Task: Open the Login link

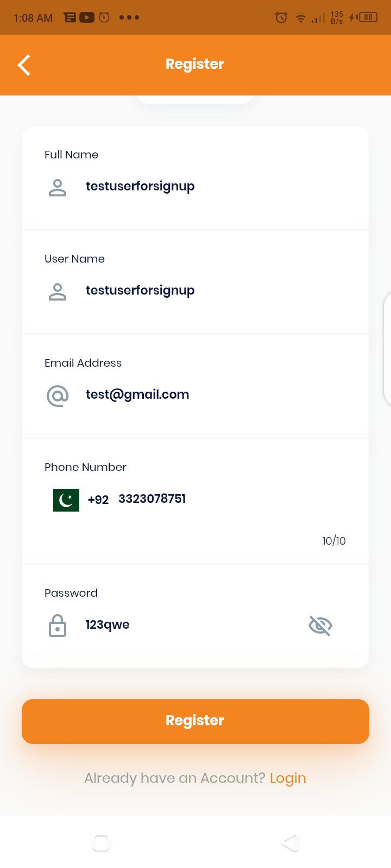Action: (x=288, y=778)
